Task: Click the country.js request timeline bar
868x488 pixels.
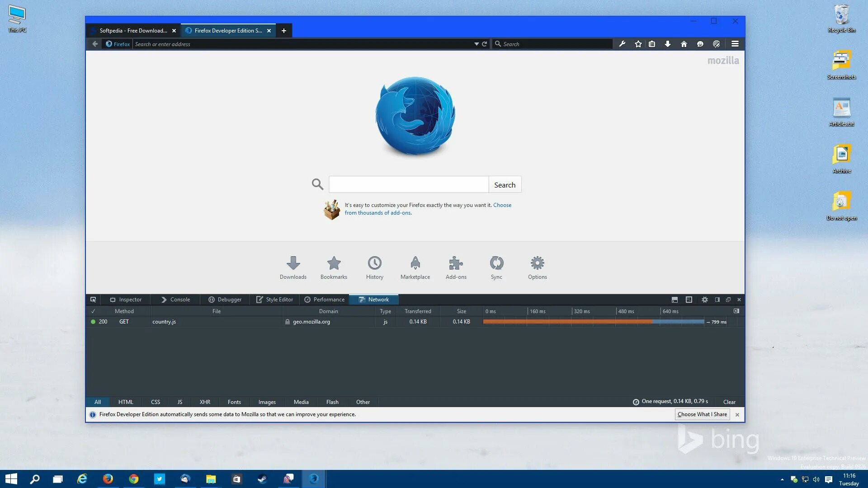Action: pos(593,322)
